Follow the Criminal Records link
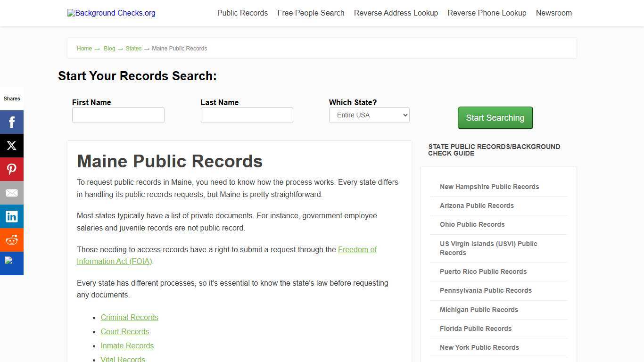This screenshot has width=644, height=362. pos(129,317)
